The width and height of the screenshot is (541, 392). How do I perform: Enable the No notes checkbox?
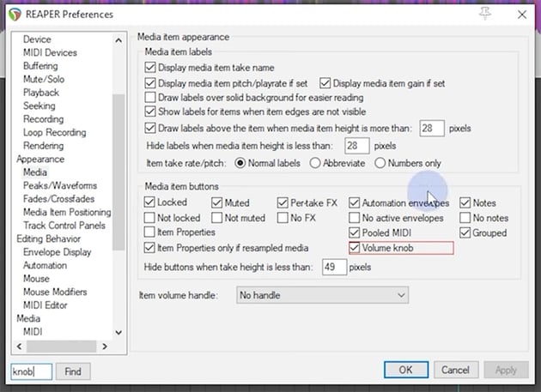coord(465,218)
